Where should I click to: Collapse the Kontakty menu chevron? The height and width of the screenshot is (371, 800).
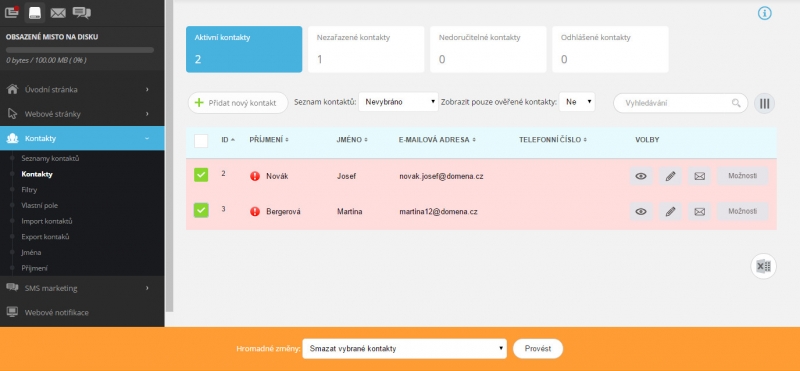[x=147, y=138]
